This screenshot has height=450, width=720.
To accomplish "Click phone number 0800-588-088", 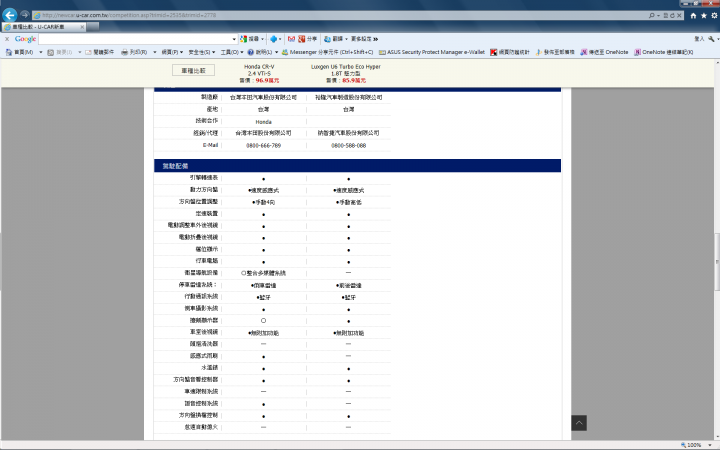I will [349, 146].
